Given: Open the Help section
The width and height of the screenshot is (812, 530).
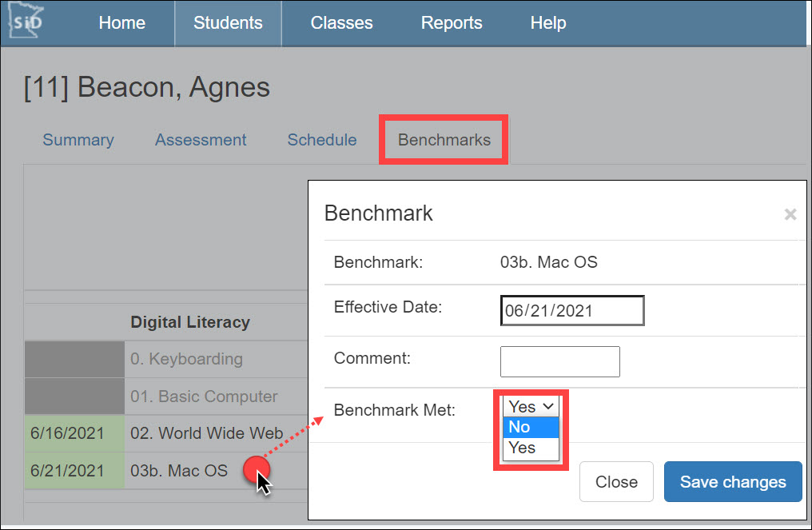Looking at the screenshot, I should pyautogui.click(x=547, y=22).
